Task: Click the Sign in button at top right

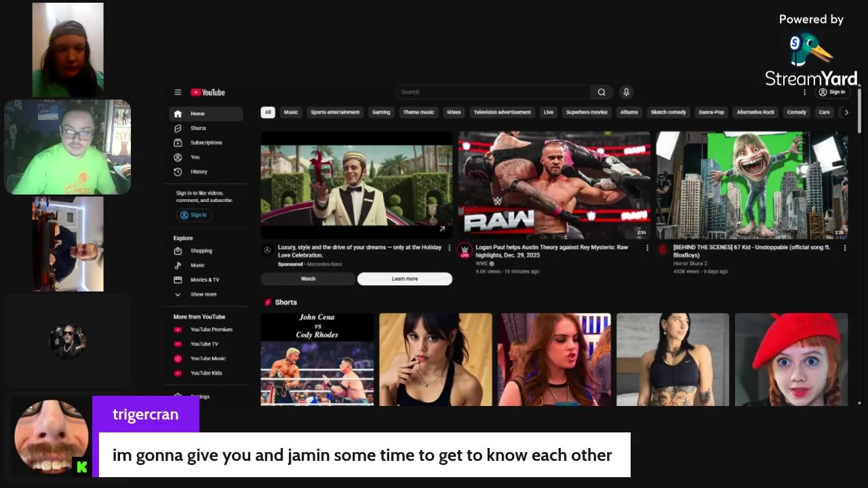Action: tap(832, 92)
